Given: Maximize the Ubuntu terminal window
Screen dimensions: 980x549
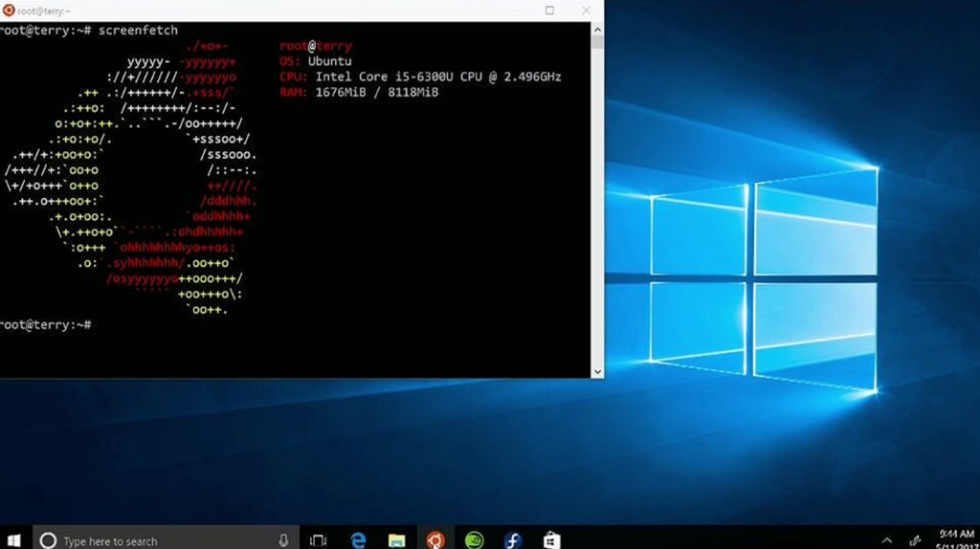Looking at the screenshot, I should [549, 11].
